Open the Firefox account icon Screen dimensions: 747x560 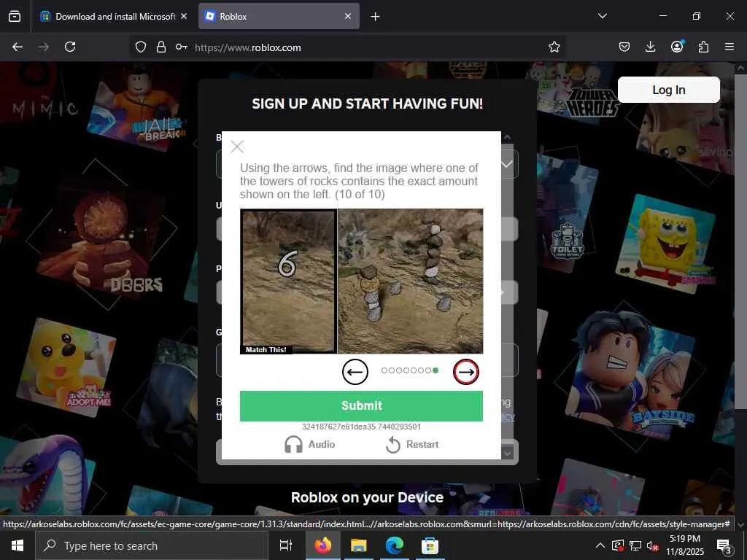pyautogui.click(x=677, y=46)
